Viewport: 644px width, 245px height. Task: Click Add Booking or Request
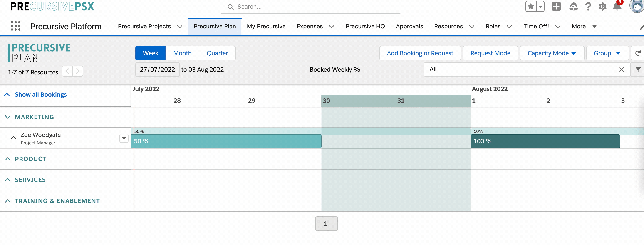[420, 53]
